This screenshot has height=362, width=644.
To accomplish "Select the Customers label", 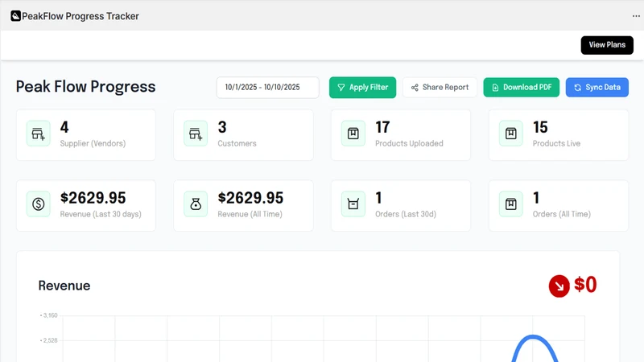I will [x=237, y=143].
